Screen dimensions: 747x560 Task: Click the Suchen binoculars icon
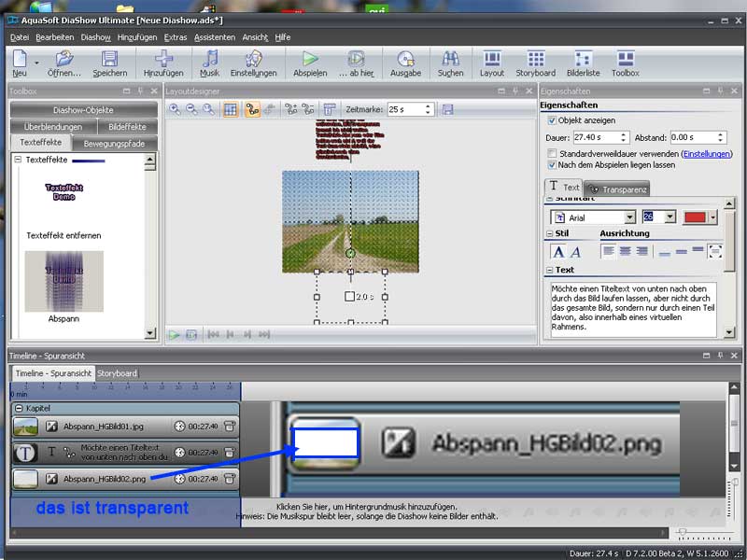[x=450, y=60]
